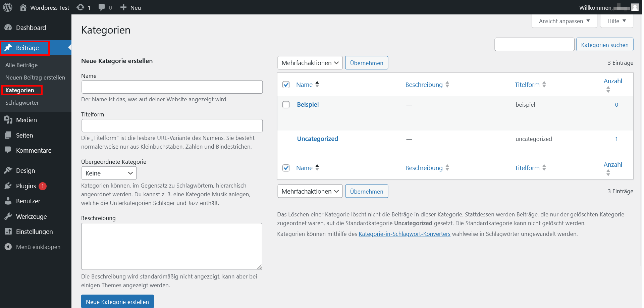Open the top Mehrfachaktionen dropdown
The height and width of the screenshot is (308, 644).
coord(310,63)
